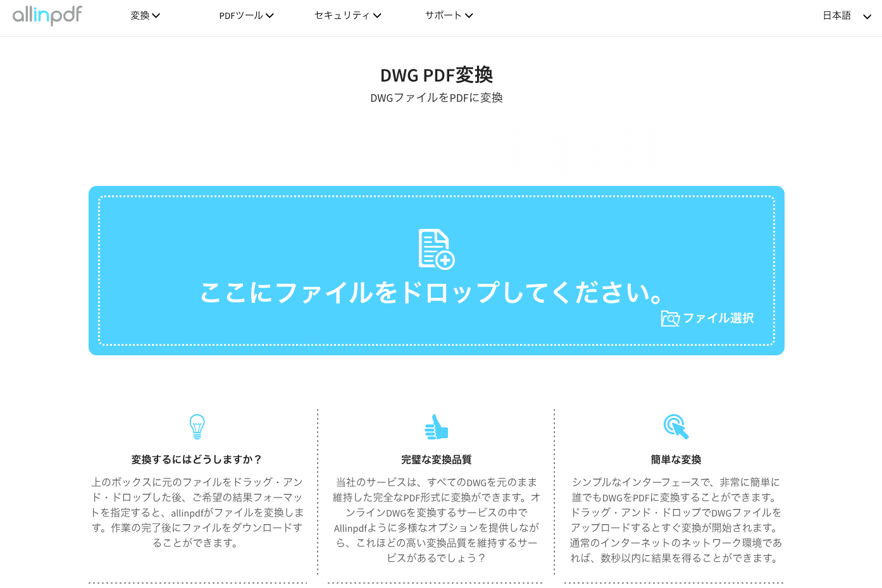The width and height of the screenshot is (882, 588).
Task: Open the サポート menu
Action: 449,15
